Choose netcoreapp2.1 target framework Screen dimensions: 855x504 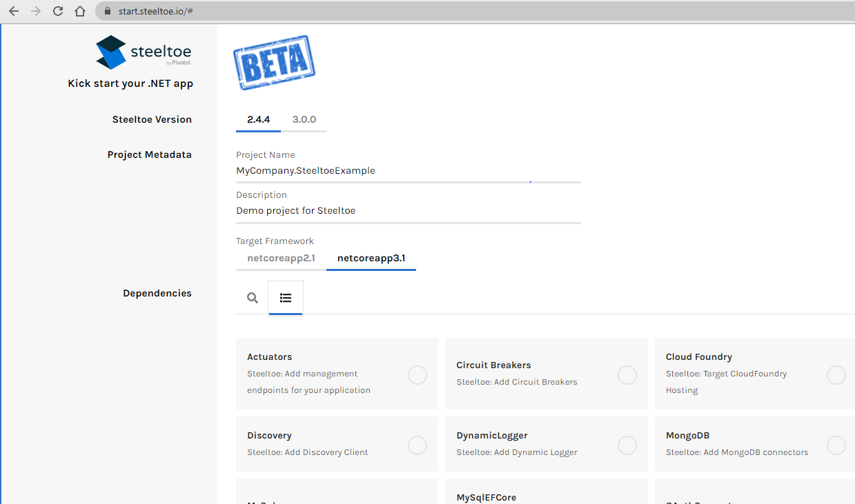tap(281, 259)
